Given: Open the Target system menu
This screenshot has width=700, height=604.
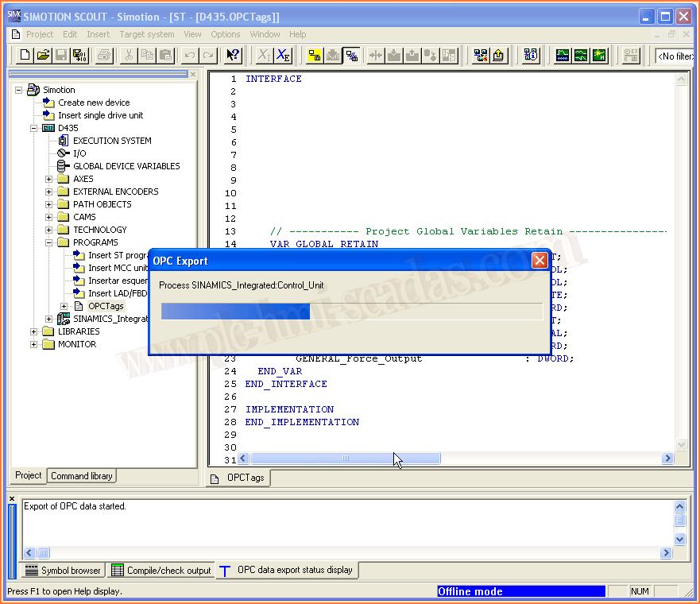Looking at the screenshot, I should coord(146,34).
